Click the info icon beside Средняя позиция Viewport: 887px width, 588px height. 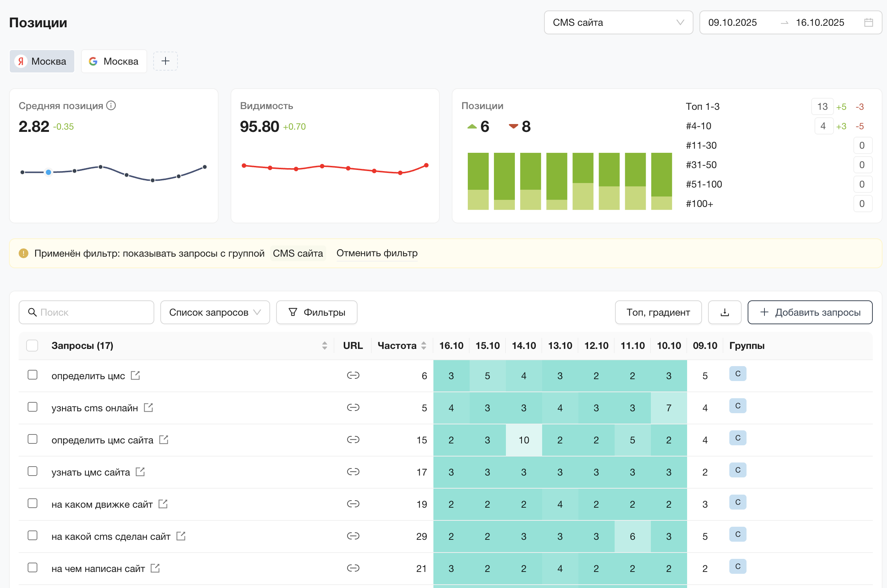coord(111,106)
